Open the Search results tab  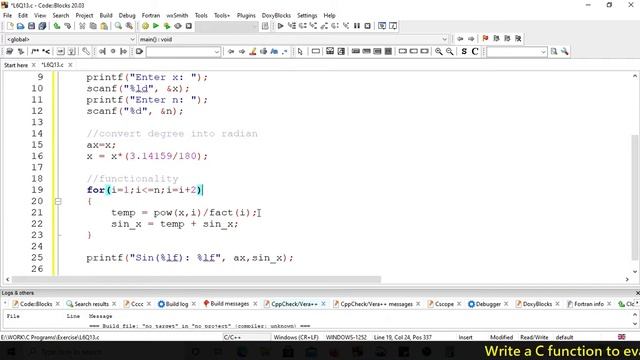pos(91,304)
